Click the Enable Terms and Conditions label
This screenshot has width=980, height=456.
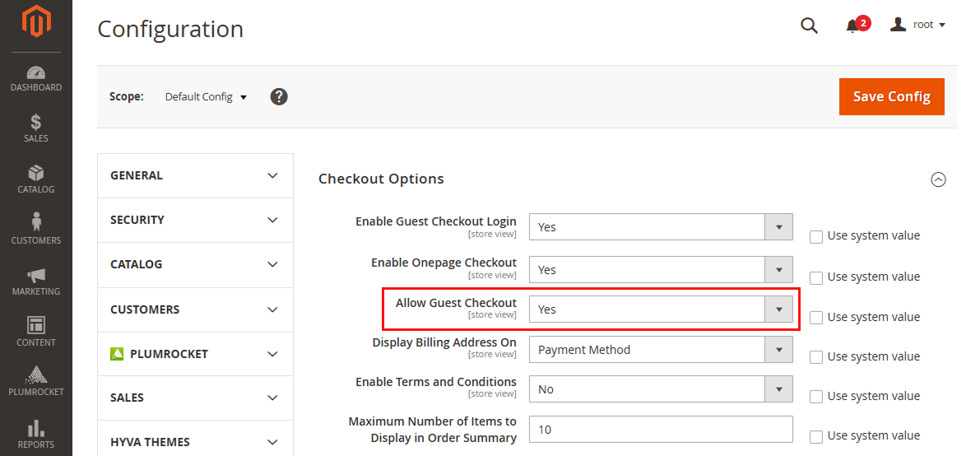(436, 382)
